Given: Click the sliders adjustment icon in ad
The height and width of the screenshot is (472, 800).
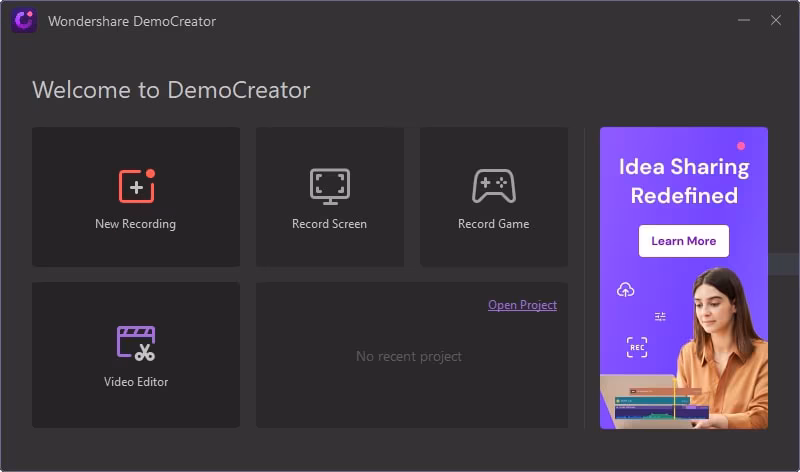Looking at the screenshot, I should point(660,317).
